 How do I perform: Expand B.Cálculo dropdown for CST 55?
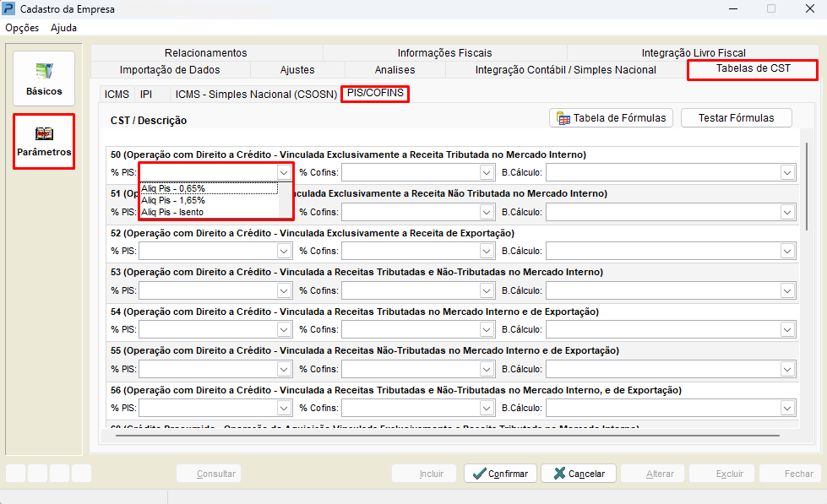[x=787, y=369]
